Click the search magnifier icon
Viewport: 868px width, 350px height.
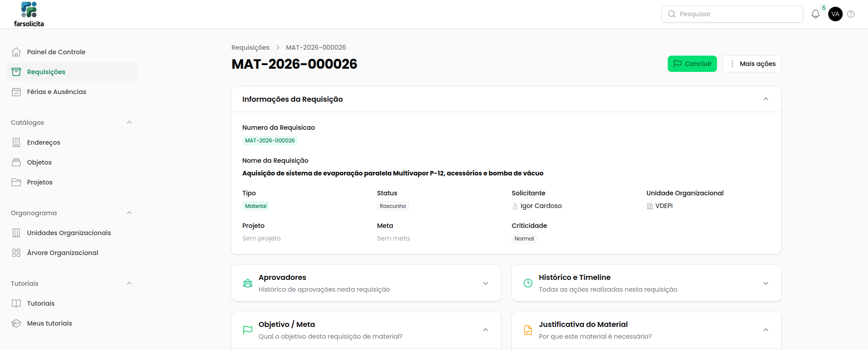pos(672,14)
